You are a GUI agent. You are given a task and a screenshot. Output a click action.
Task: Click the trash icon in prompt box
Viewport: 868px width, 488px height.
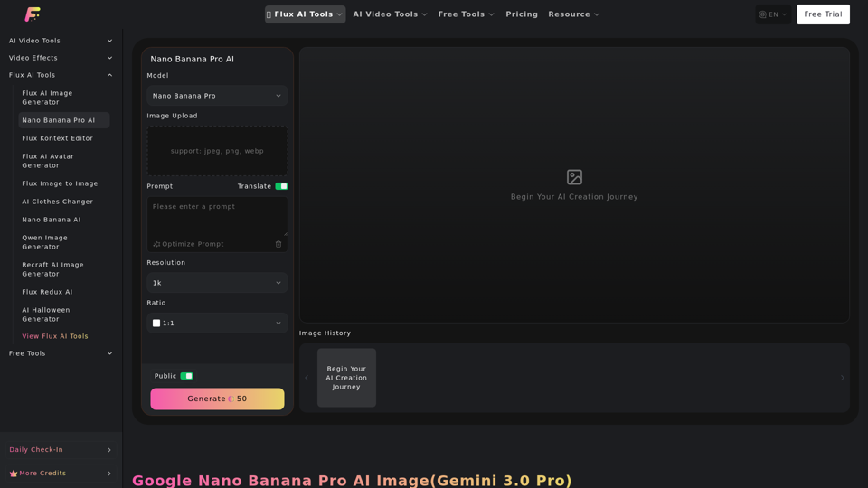[x=278, y=244]
